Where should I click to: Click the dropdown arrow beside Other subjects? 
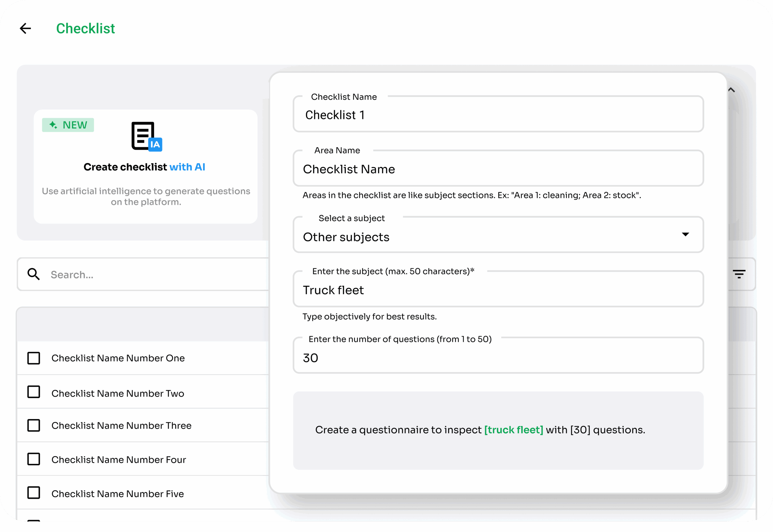[x=685, y=235]
